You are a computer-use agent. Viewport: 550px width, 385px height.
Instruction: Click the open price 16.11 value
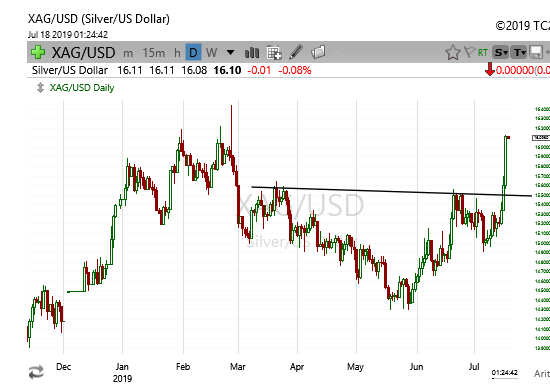(130, 70)
